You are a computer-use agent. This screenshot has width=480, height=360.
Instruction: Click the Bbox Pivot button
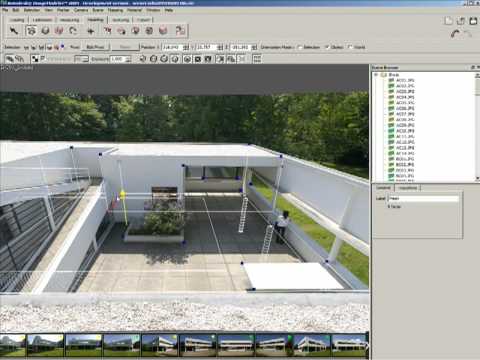pos(95,47)
